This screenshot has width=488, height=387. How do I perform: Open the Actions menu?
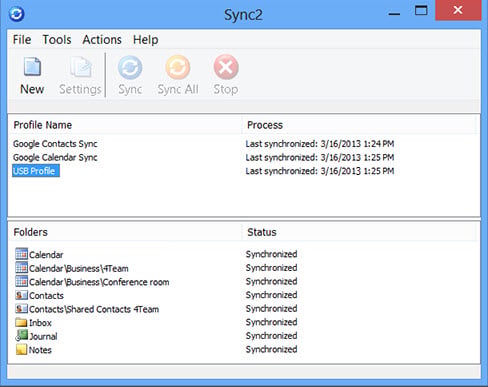[x=102, y=40]
